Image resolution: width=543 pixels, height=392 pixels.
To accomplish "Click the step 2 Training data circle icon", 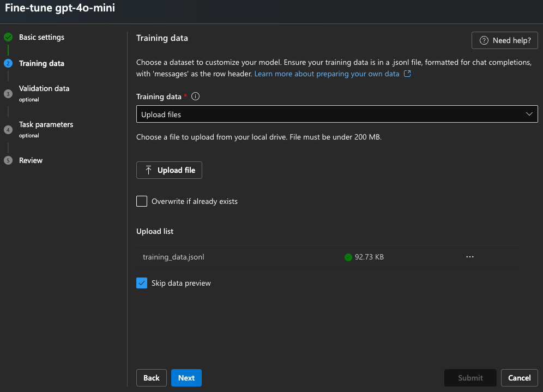I will 8,63.
